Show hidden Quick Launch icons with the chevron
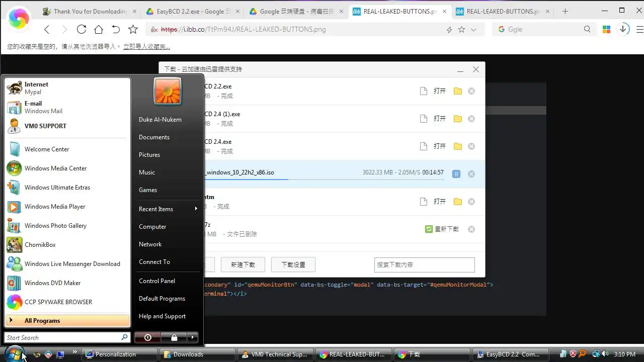Image resolution: width=644 pixels, height=362 pixels. 75,352
